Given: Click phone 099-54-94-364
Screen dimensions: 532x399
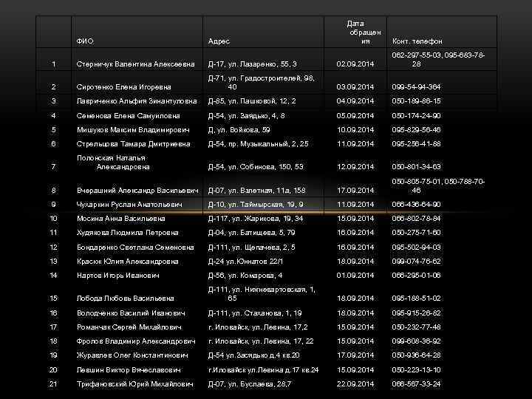Looking at the screenshot, I should point(416,87).
